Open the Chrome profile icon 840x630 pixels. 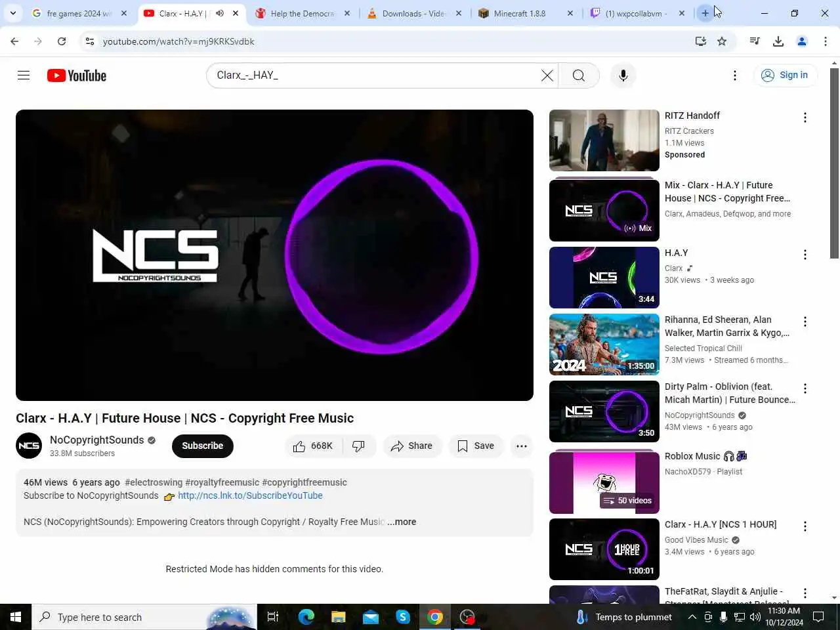[802, 41]
